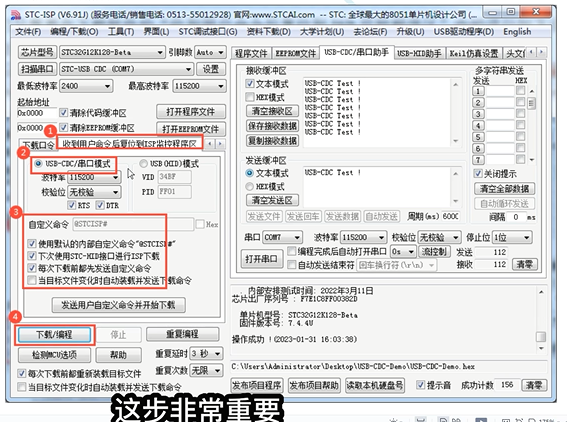Select the USB-CDC/串口模式 radio button
This screenshot has width=567, height=422.
[x=38, y=164]
